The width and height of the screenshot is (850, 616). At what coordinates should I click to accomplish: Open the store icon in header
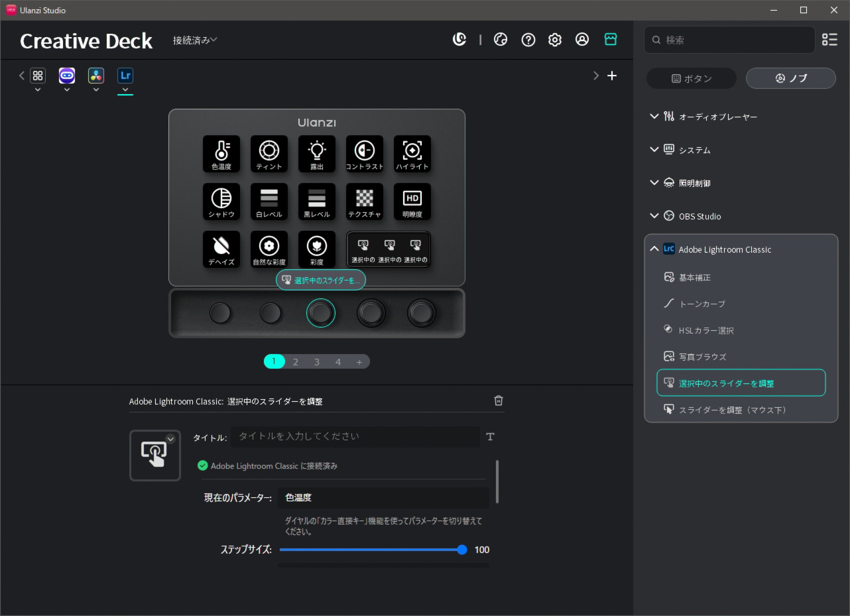pos(611,40)
